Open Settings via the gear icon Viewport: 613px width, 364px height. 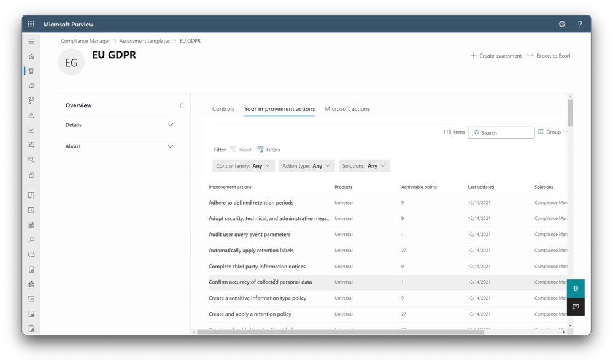pyautogui.click(x=562, y=24)
